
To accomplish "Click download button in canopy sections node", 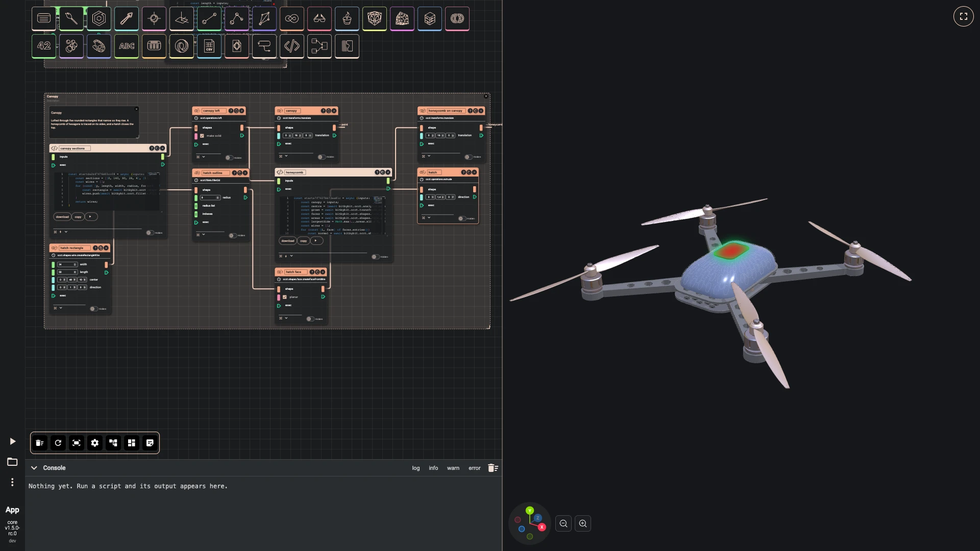I will click(62, 217).
